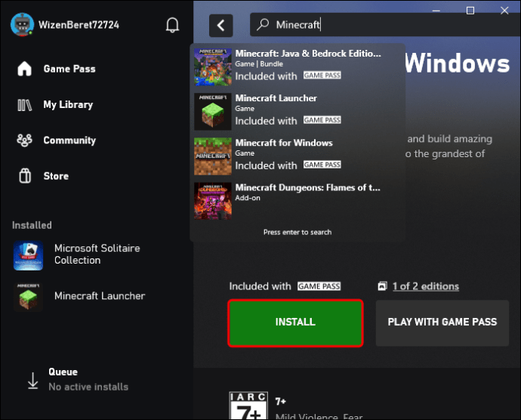Click the GAME PASS badge above INSTALL
The width and height of the screenshot is (521, 420).
[x=319, y=286]
